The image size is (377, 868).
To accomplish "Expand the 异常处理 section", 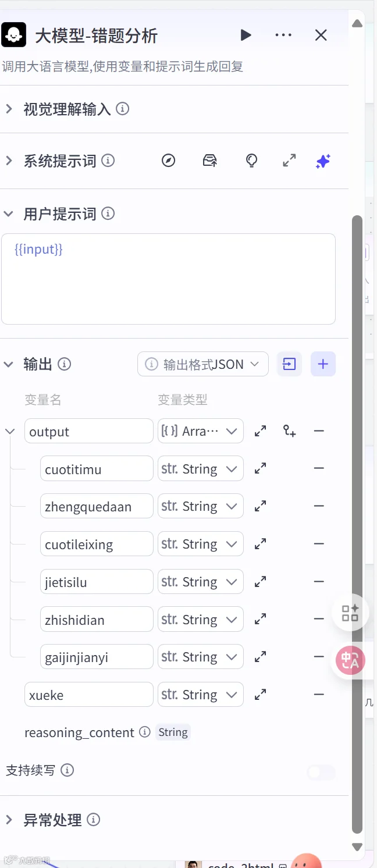I will click(9, 820).
